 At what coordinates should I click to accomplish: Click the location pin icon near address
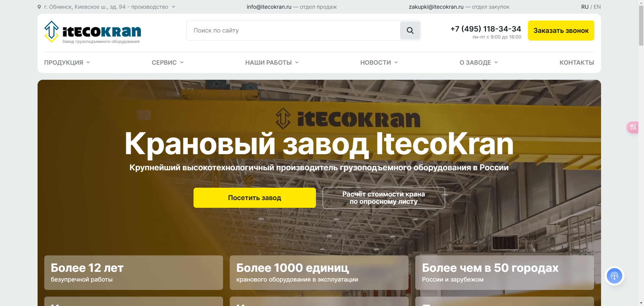click(x=39, y=7)
